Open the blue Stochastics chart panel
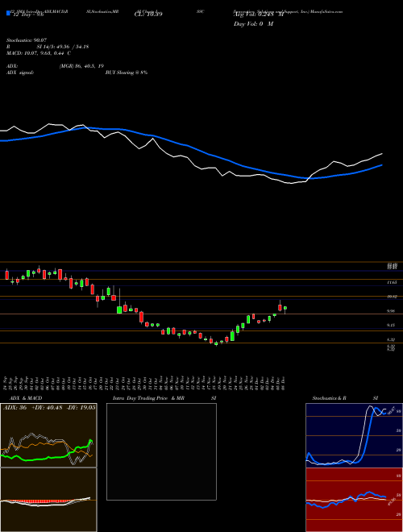Screen dimensions: 403x532 pyautogui.click(x=354, y=435)
